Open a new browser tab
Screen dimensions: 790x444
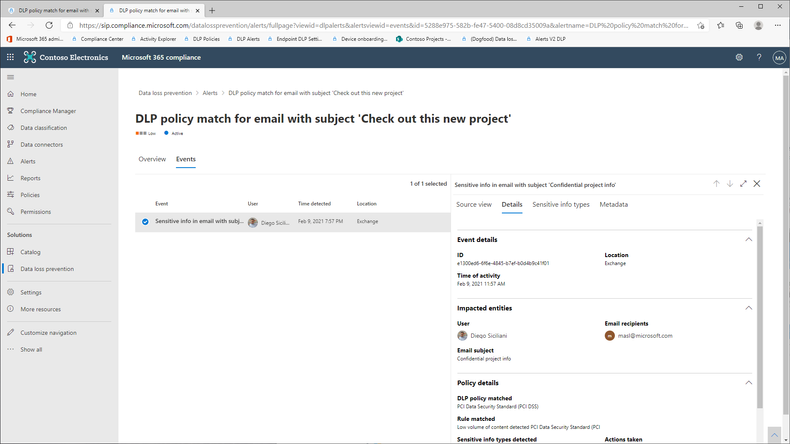click(212, 10)
